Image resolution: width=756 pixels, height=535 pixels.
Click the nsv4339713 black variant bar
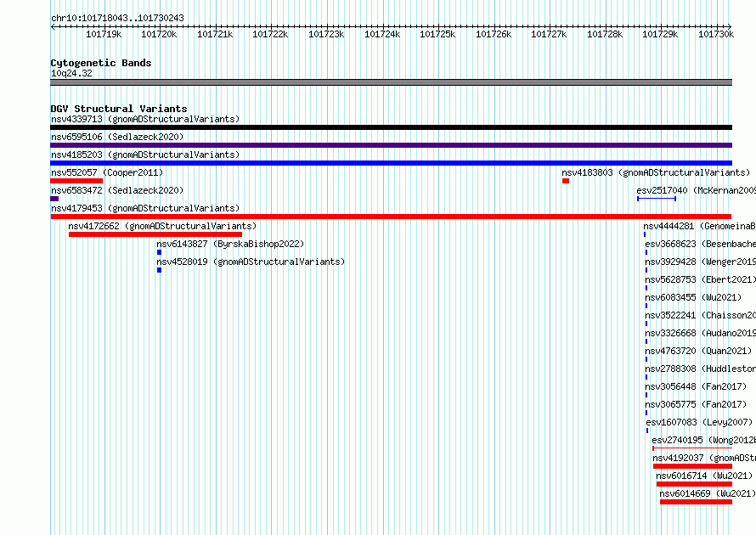coord(391,127)
